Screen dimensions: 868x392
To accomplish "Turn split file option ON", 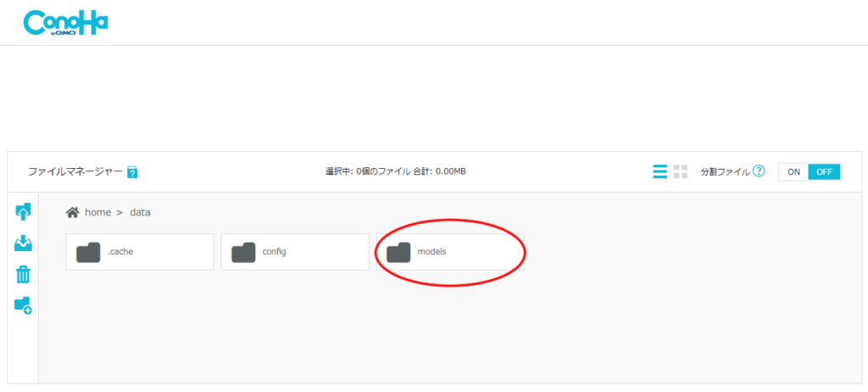I will pos(793,171).
